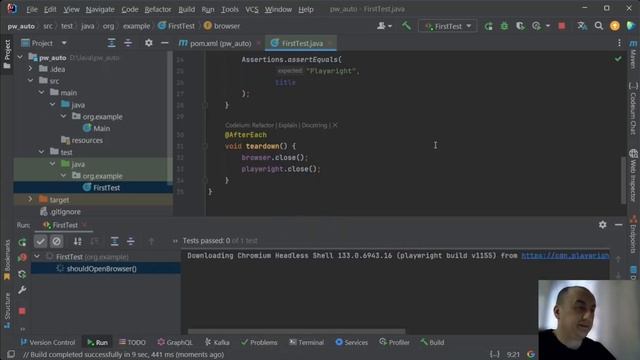
Task: Select the shouldOpenBrowser() test row
Action: tap(105, 269)
